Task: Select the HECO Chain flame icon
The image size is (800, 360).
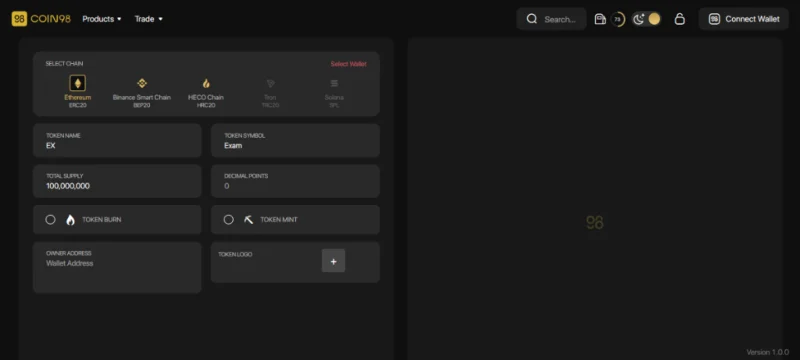Action: pyautogui.click(x=206, y=83)
